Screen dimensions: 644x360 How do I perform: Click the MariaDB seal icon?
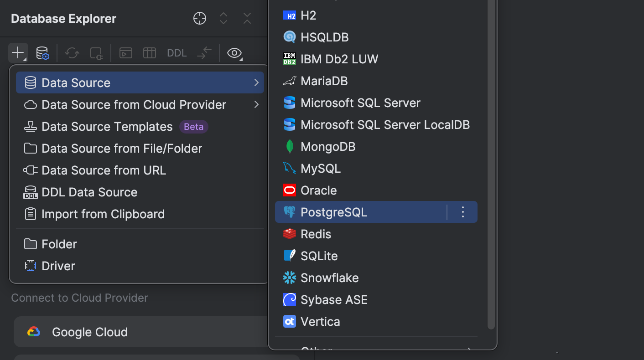pyautogui.click(x=290, y=81)
